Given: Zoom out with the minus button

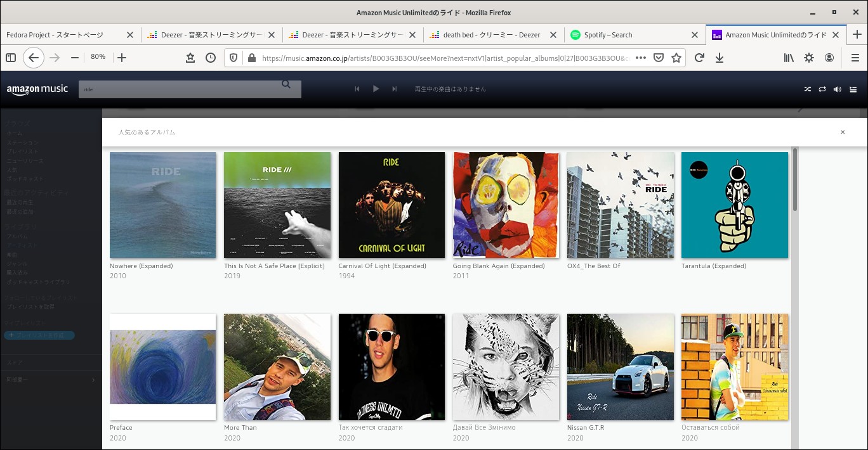Looking at the screenshot, I should point(74,58).
